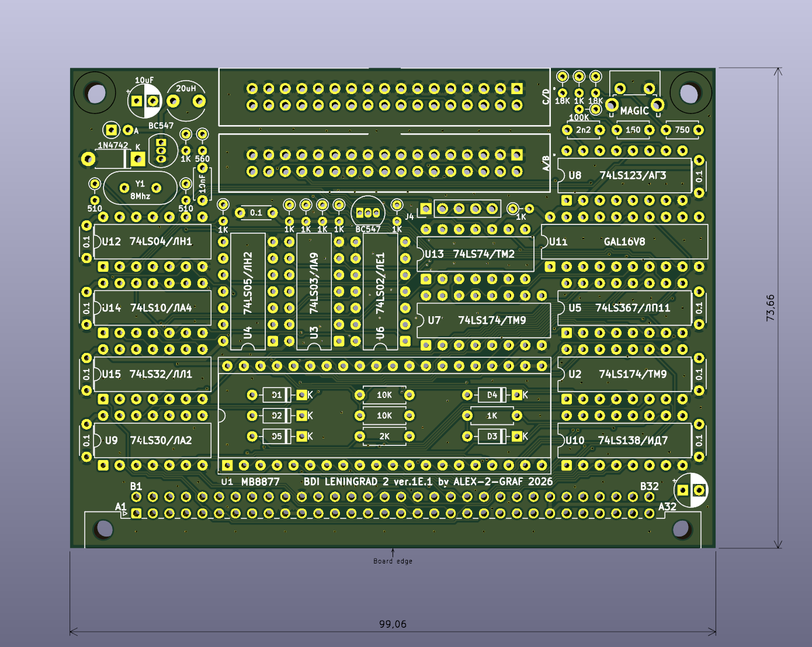The image size is (812, 647).
Task: Select the U7 74LS174 chip
Action: pyautogui.click(x=483, y=320)
